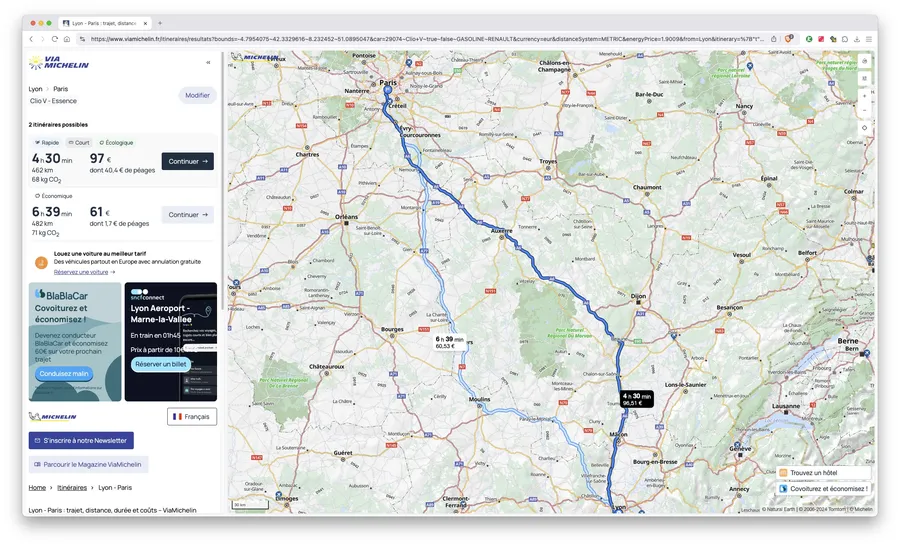Click the 97 € route price
Screen dimensions: 900x546
coord(100,158)
